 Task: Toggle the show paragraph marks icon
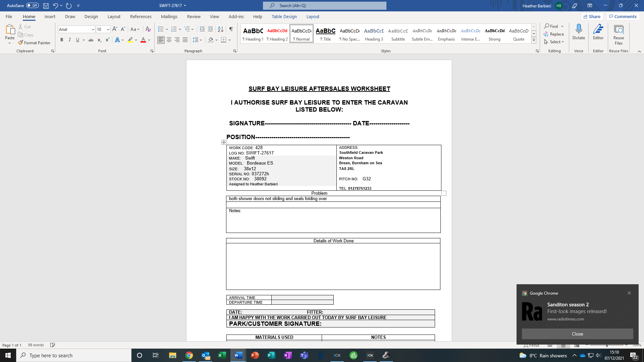click(231, 29)
